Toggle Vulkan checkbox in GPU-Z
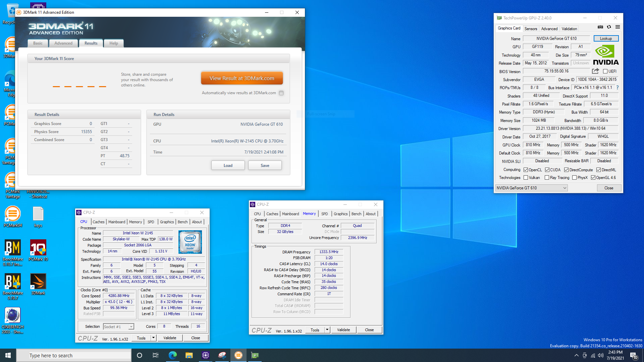Viewport: 644px width, 362px height. click(526, 178)
